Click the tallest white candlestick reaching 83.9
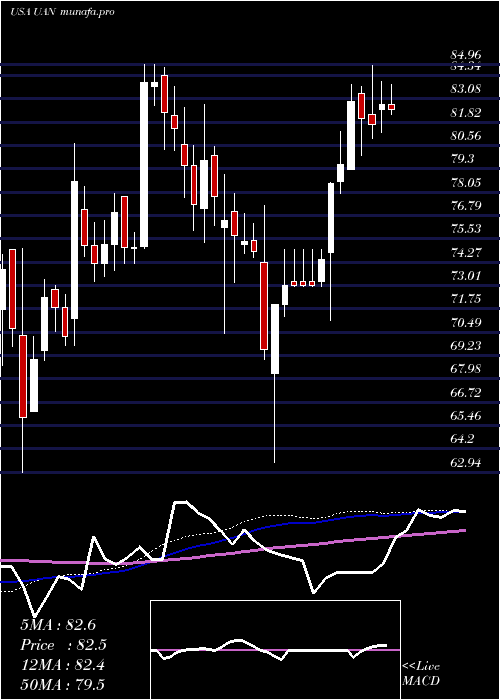 pos(144,164)
